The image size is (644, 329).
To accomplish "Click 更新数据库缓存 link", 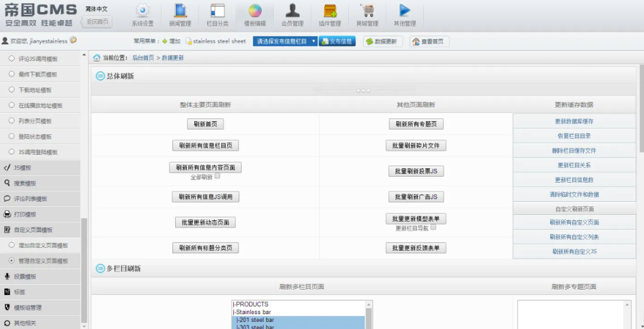I will point(574,121).
